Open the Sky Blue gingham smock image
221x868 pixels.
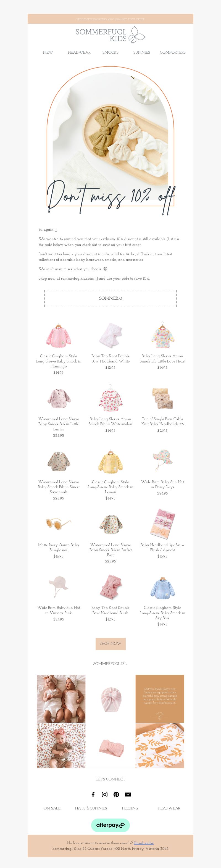pyautogui.click(x=162, y=587)
